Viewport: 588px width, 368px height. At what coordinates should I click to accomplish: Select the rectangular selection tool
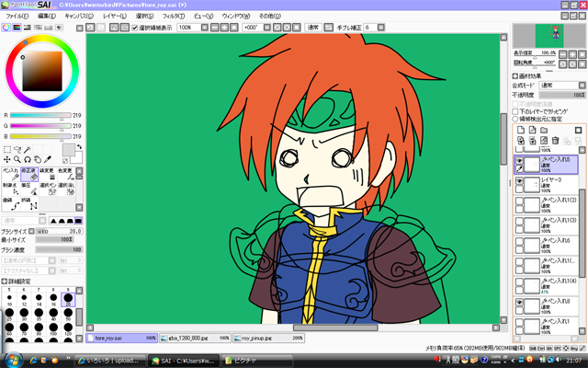(6, 150)
